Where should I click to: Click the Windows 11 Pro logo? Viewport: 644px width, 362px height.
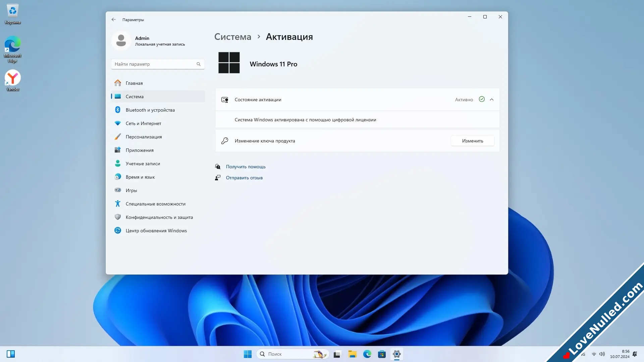point(229,63)
